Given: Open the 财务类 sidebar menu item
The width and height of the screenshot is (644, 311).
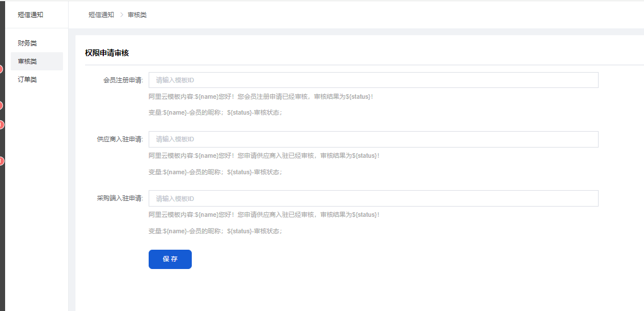Looking at the screenshot, I should (27, 43).
